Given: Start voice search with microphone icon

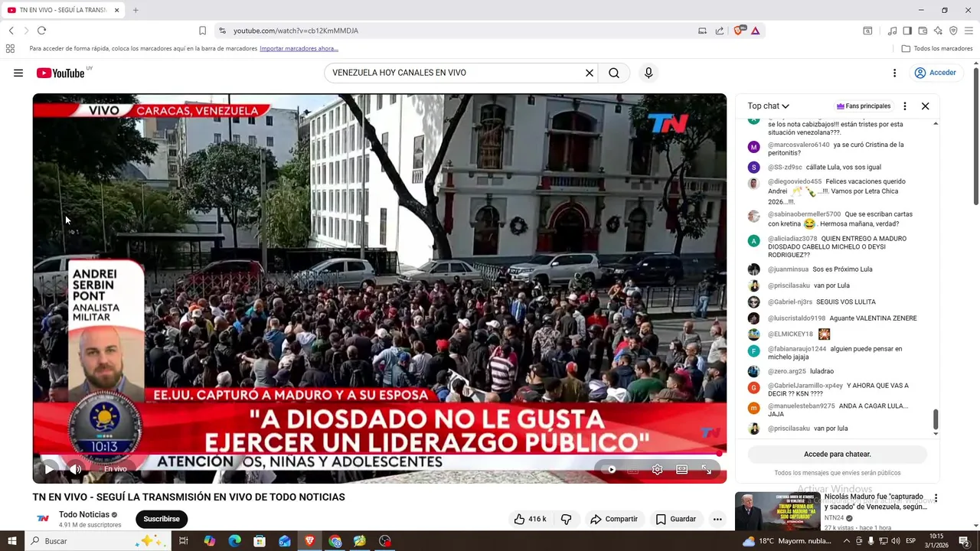Looking at the screenshot, I should click(x=648, y=73).
